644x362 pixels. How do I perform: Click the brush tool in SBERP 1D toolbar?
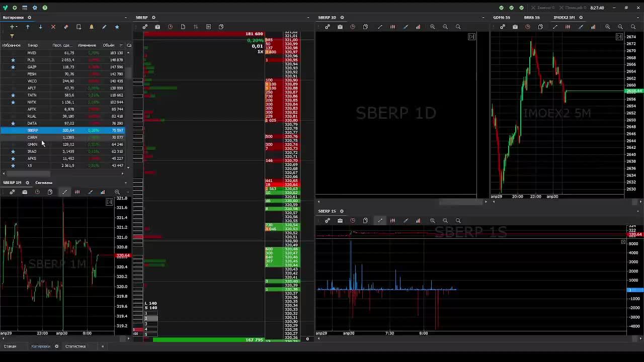(406, 27)
